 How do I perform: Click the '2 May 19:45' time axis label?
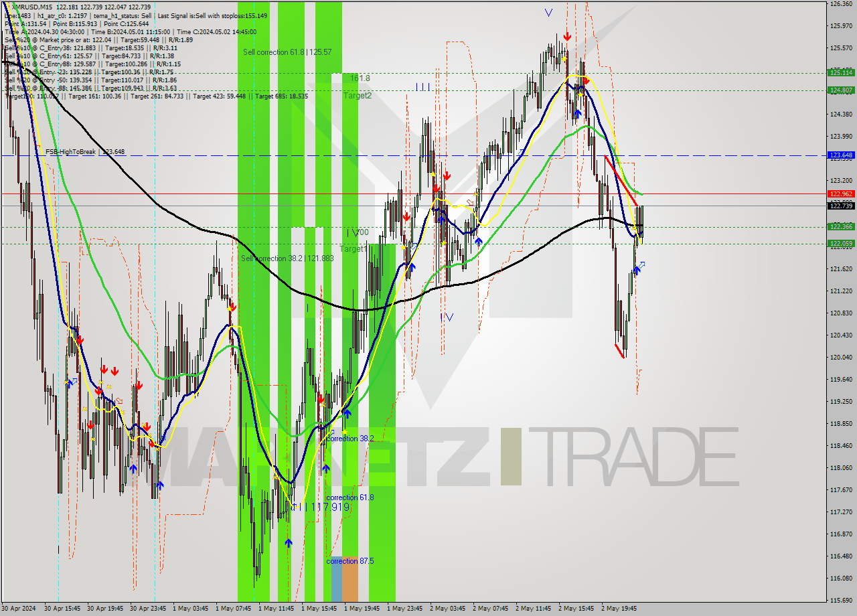coord(618,609)
